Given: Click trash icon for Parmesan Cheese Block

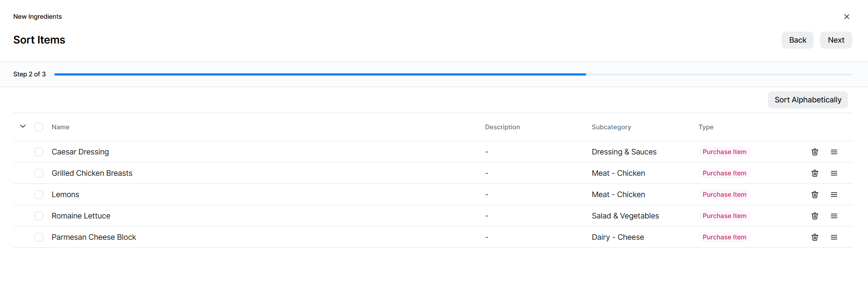Looking at the screenshot, I should coord(815,237).
